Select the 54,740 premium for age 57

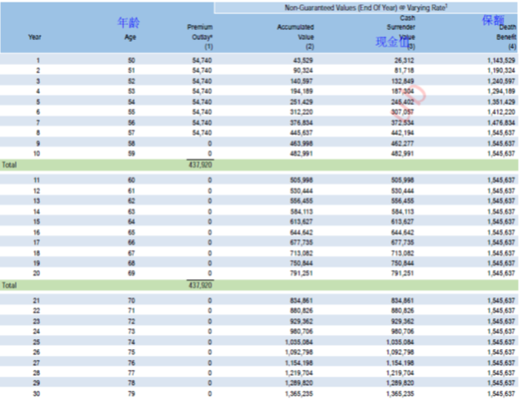click(x=201, y=132)
